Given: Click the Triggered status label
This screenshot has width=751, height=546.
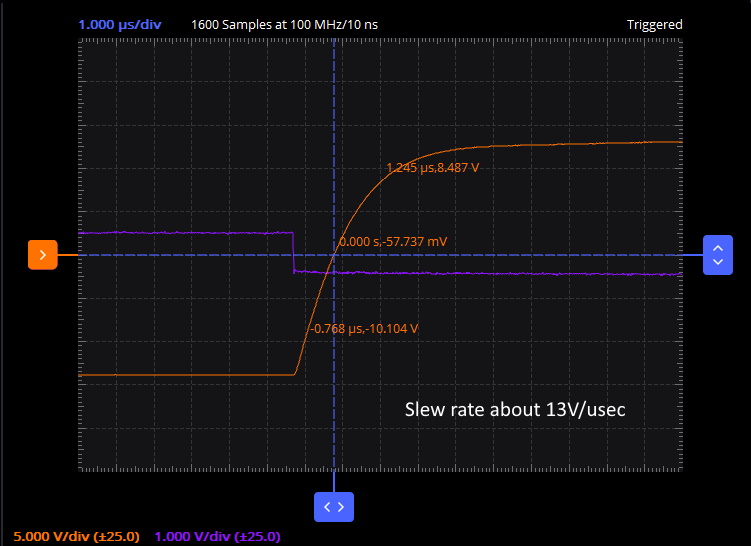Looking at the screenshot, I should pyautogui.click(x=654, y=24).
